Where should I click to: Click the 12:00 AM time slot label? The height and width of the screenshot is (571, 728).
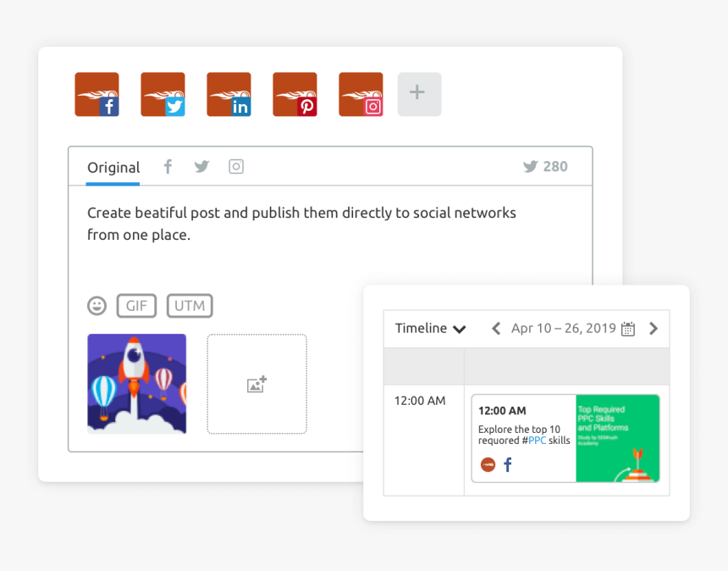[420, 401]
